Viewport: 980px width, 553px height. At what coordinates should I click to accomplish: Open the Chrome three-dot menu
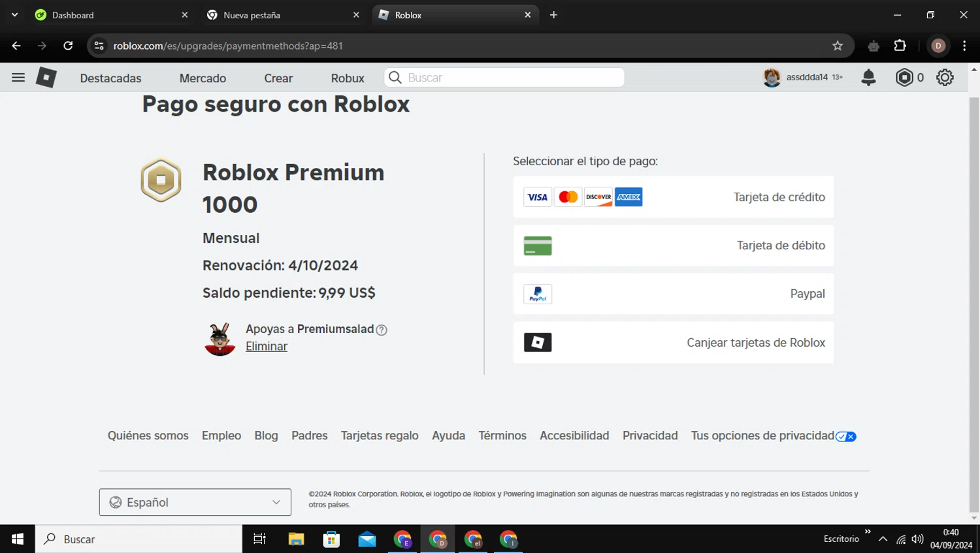(x=964, y=46)
